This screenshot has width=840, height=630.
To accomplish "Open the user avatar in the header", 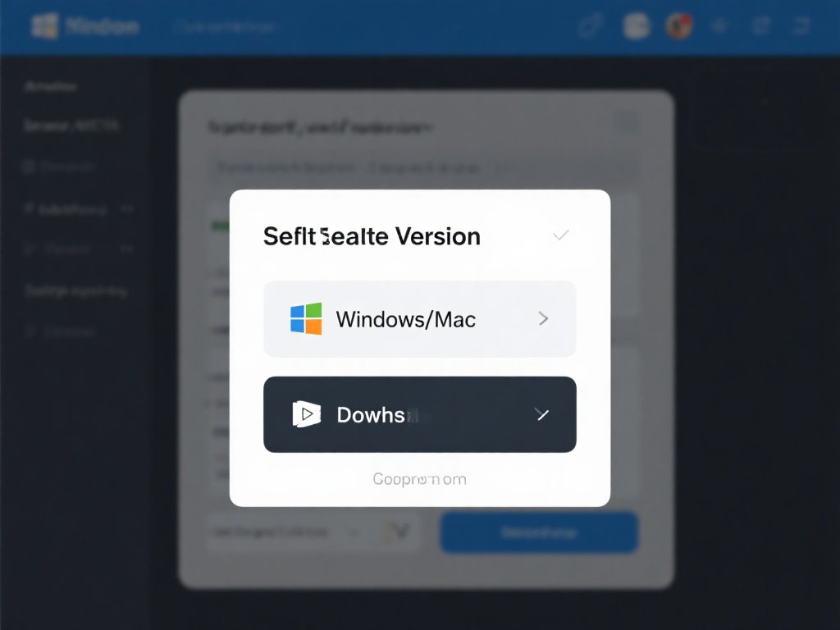I will coord(678,26).
